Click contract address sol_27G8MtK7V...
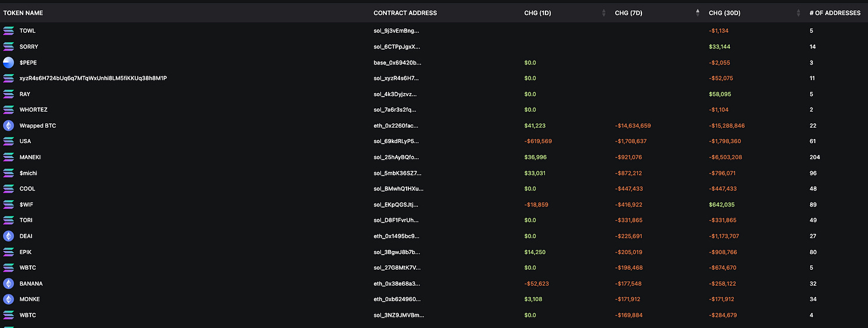The height and width of the screenshot is (328, 868). tap(397, 268)
